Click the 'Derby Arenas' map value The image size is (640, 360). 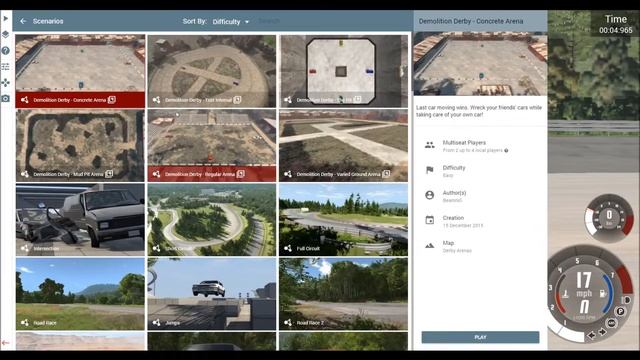pyautogui.click(x=457, y=251)
